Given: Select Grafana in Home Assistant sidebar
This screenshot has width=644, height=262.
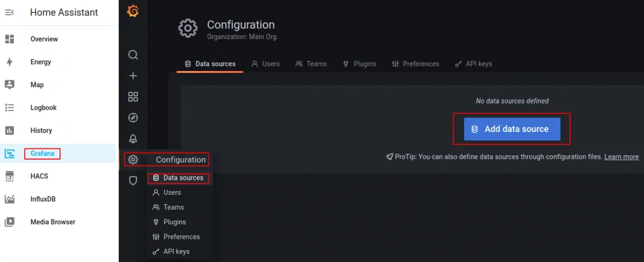Looking at the screenshot, I should coord(42,154).
